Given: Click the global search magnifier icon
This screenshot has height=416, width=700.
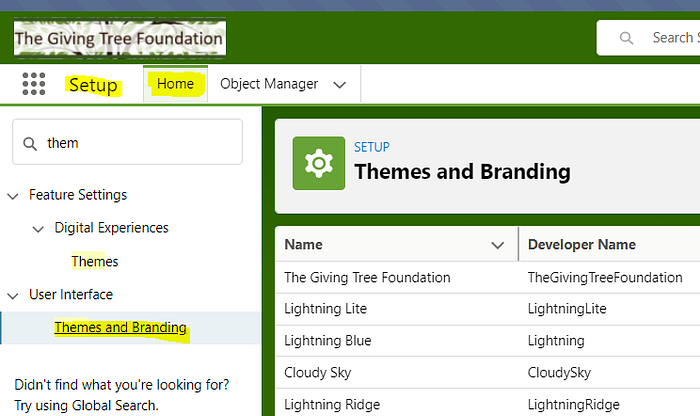Looking at the screenshot, I should 626,38.
